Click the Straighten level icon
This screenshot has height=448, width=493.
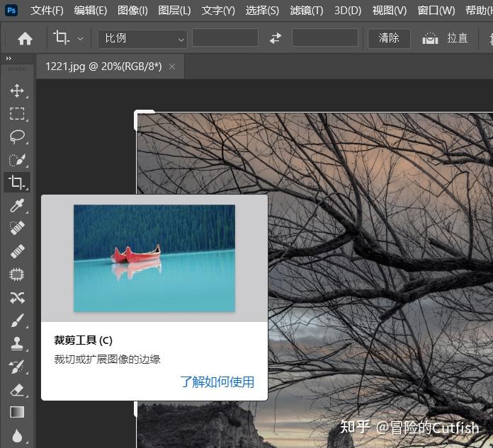[x=430, y=38]
